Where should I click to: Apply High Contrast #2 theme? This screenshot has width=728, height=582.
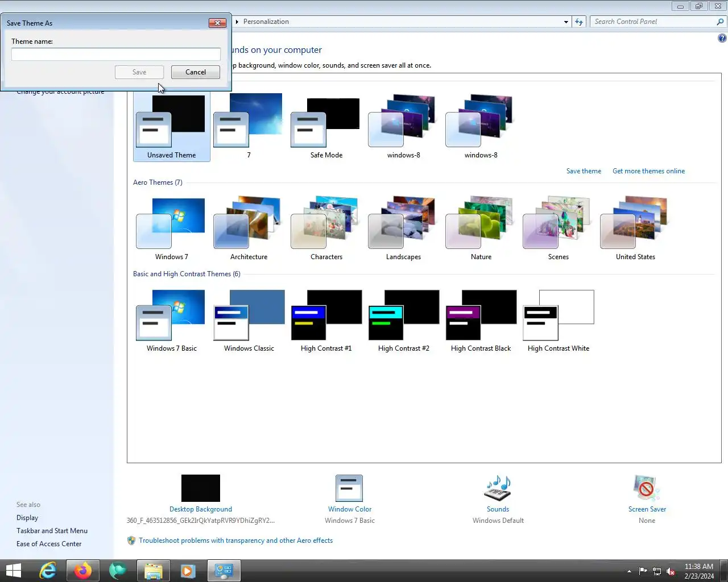403,320
